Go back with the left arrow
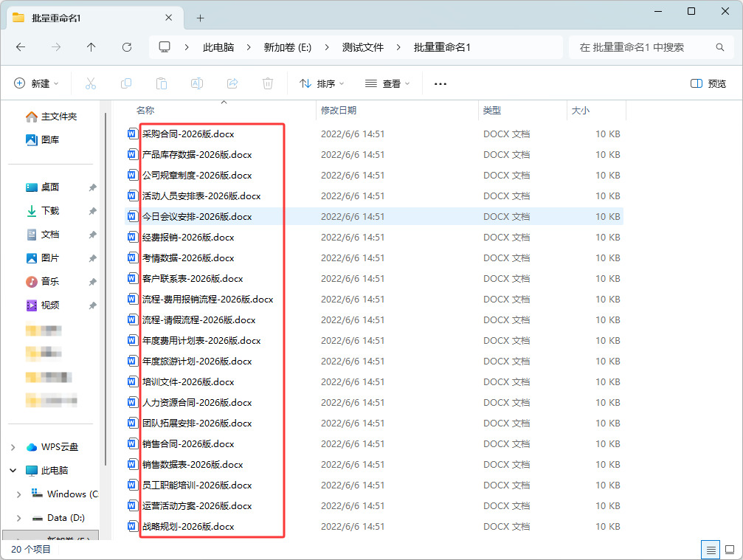 (x=21, y=47)
